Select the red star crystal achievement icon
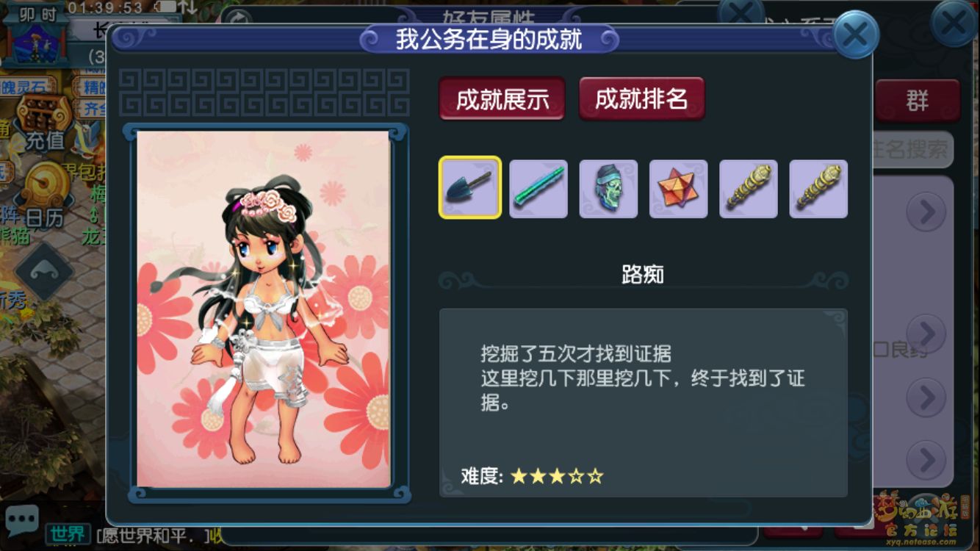Viewport: 980px width, 551px height. click(x=678, y=189)
